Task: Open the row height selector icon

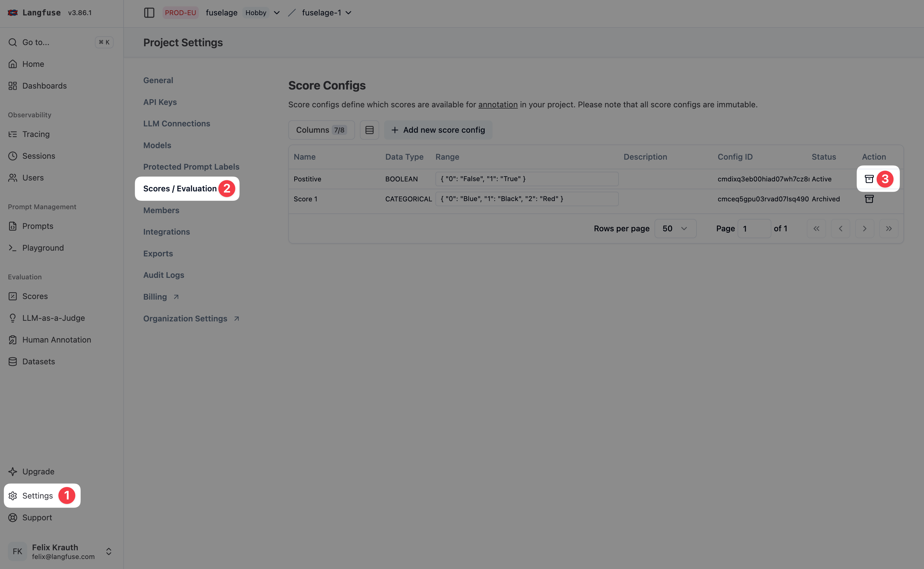Action: (369, 129)
